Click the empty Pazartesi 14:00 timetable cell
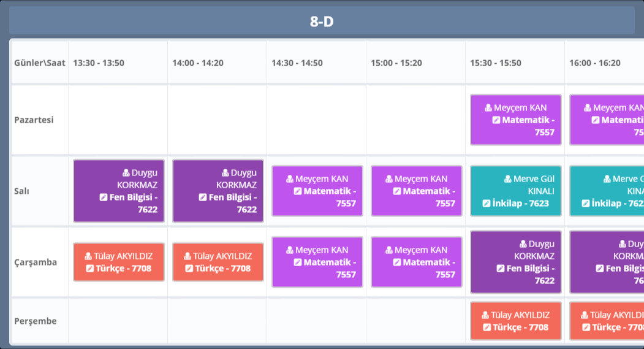This screenshot has width=644, height=349. (x=217, y=120)
